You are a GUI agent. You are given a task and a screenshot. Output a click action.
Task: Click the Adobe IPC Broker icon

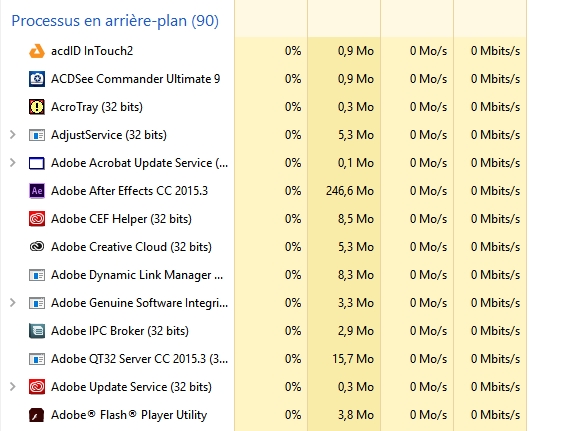click(x=37, y=331)
